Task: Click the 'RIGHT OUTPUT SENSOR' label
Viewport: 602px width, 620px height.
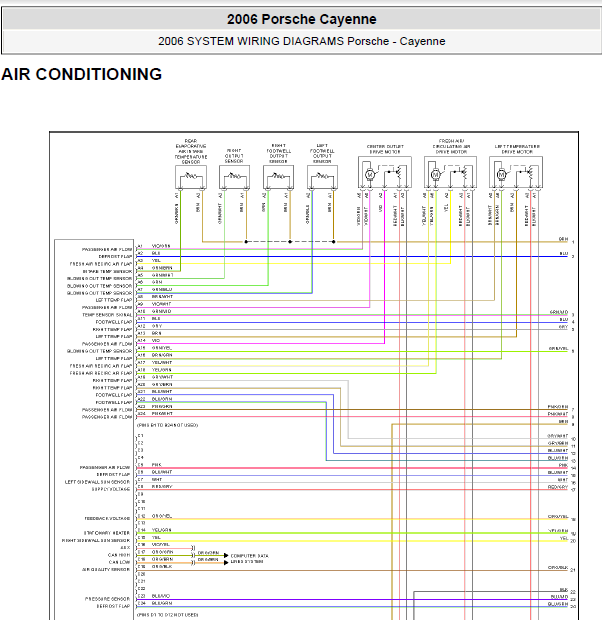Action: pos(234,156)
